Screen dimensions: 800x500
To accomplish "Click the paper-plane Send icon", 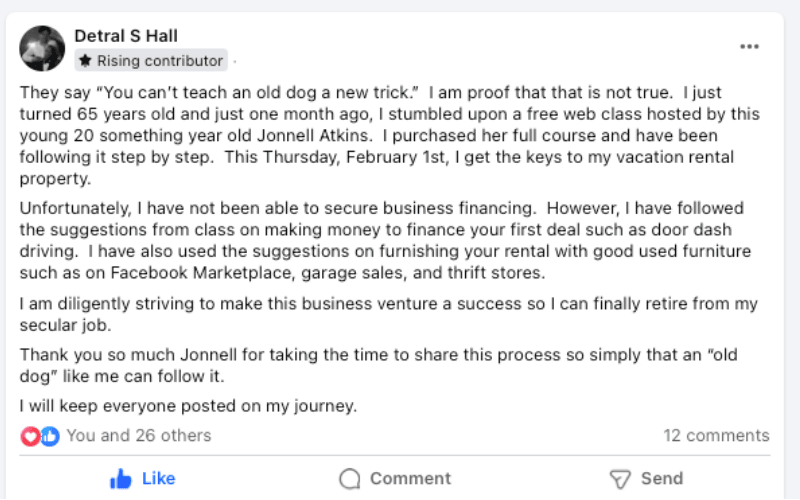I will pyautogui.click(x=620, y=478).
